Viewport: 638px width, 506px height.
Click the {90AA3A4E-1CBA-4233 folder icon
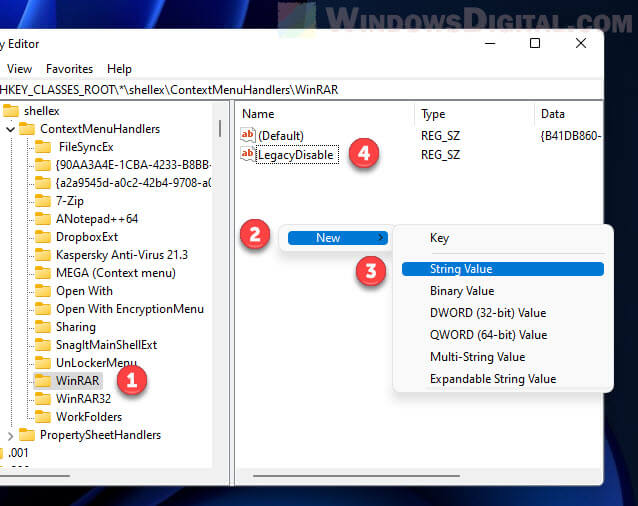[x=43, y=165]
